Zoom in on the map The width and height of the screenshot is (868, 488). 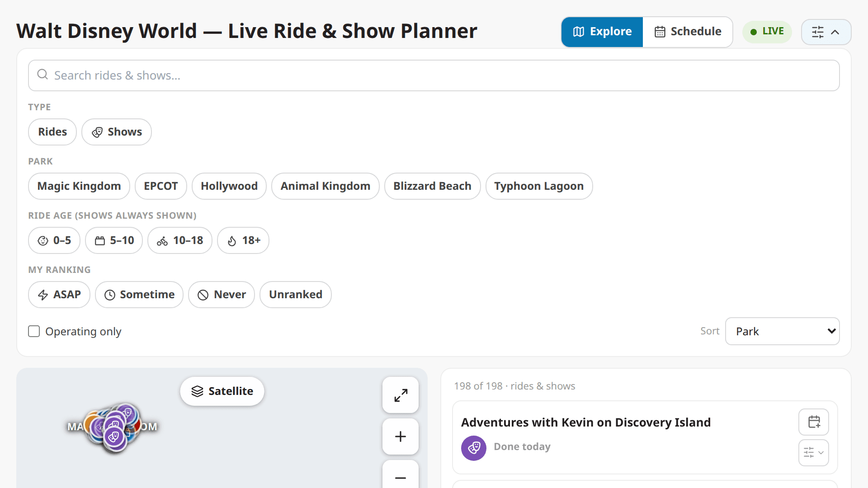pos(401,436)
